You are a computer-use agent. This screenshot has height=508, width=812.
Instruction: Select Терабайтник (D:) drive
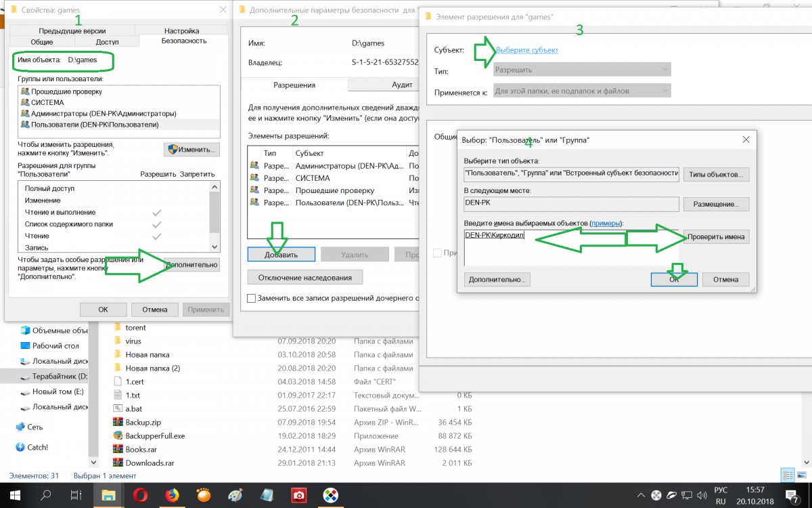tap(54, 376)
